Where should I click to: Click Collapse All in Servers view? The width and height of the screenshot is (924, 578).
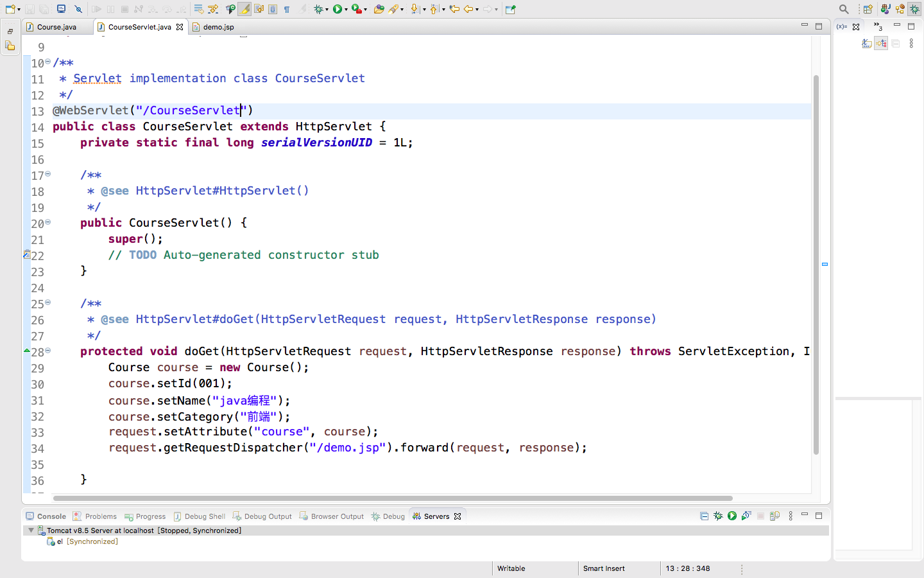pos(704,516)
